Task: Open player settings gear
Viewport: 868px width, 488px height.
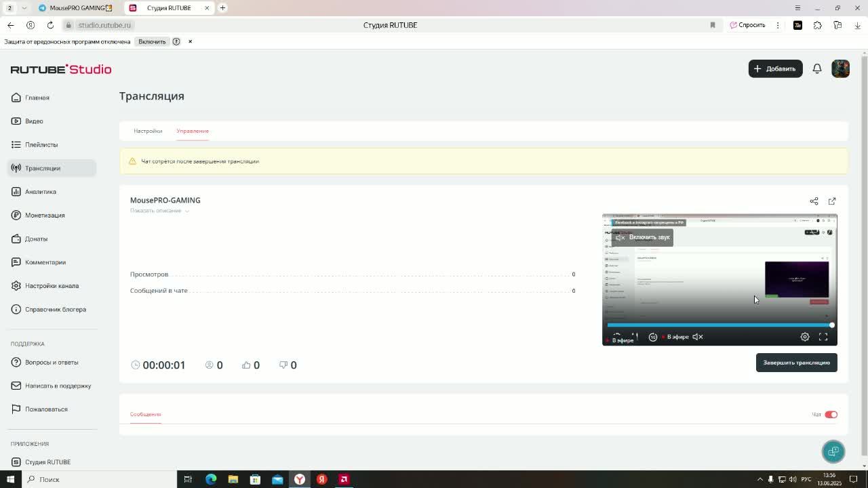Action: (x=805, y=337)
